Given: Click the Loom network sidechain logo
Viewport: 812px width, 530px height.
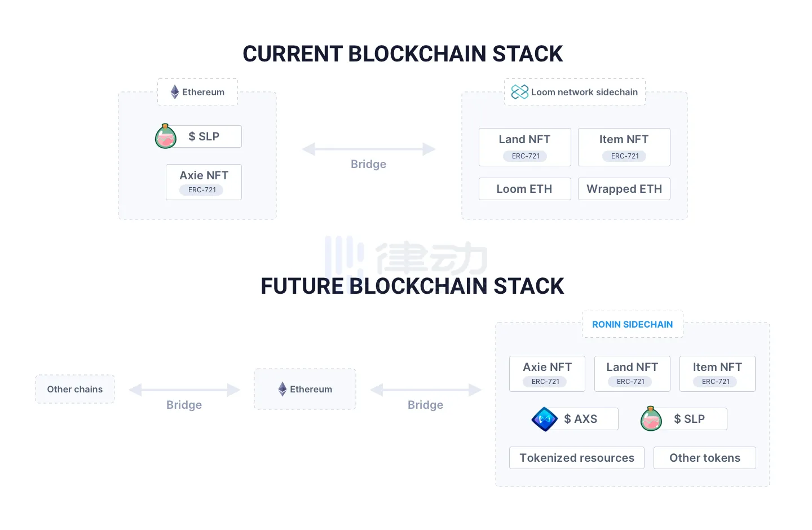Looking at the screenshot, I should point(519,92).
